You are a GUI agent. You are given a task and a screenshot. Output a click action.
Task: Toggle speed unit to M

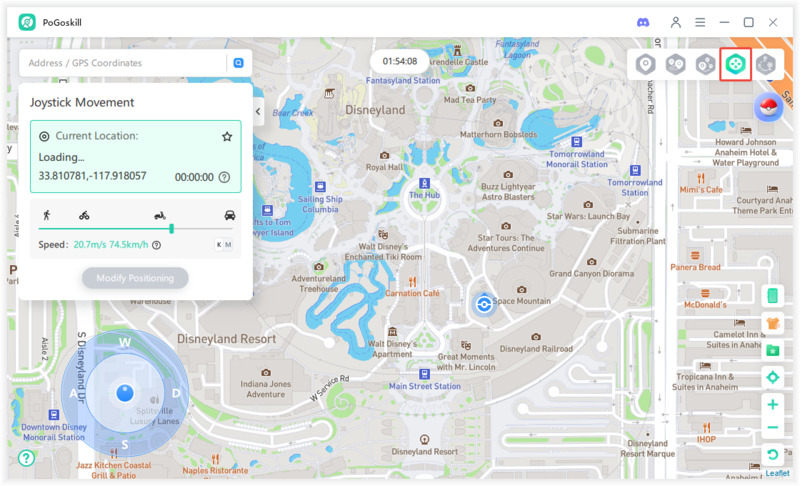(x=228, y=245)
